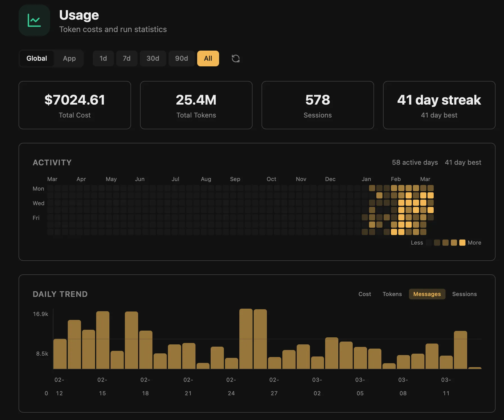Screen dimensions: 504x420
Task: Click the brightest More legend swatch
Action: [x=462, y=243]
